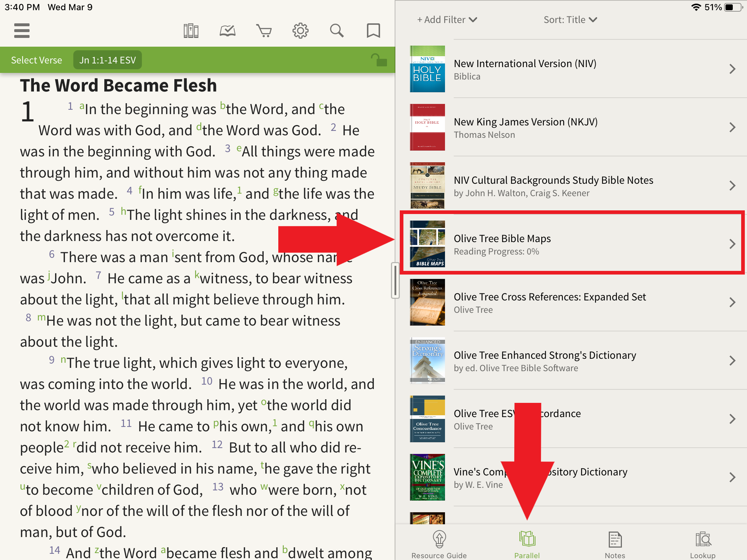Viewport: 747px width, 560px height.
Task: Tap the NKJV Holy Bible cover thumbnail
Action: (427, 127)
